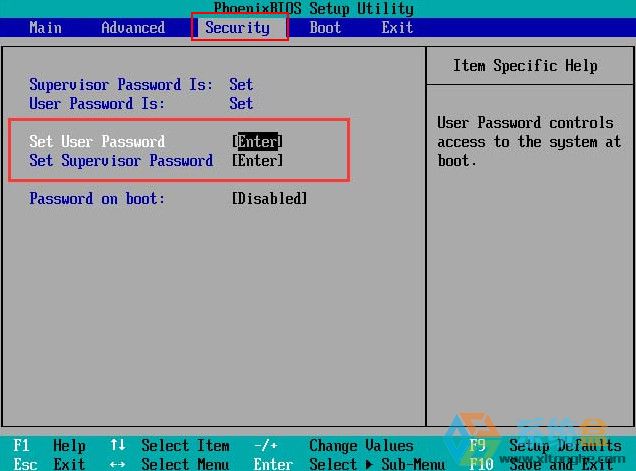Click the up-down arrows Select Item hint
This screenshot has height=471, width=636.
[170, 446]
